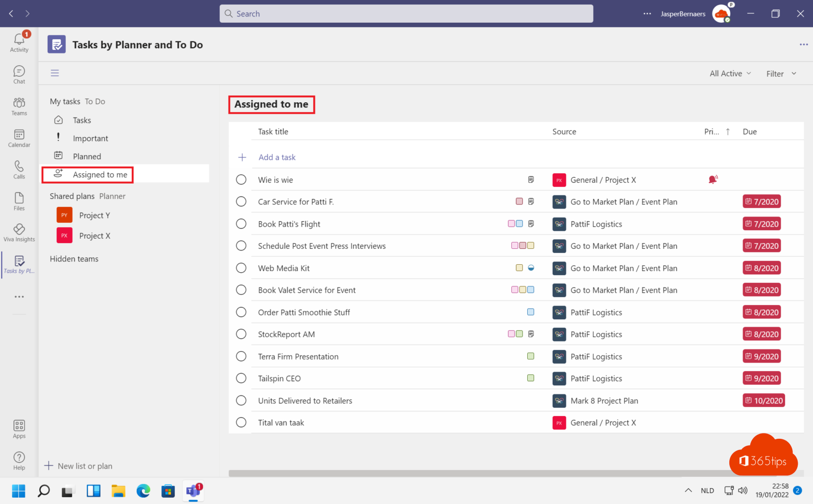Click the pink label swatch on 'Book Patti's Flight'
The height and width of the screenshot is (504, 813).
(x=512, y=223)
